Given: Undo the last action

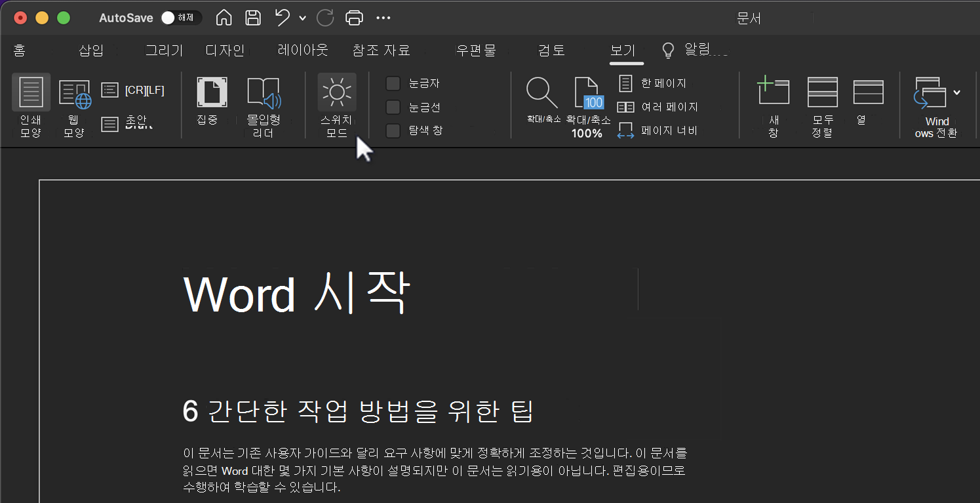Looking at the screenshot, I should point(283,18).
